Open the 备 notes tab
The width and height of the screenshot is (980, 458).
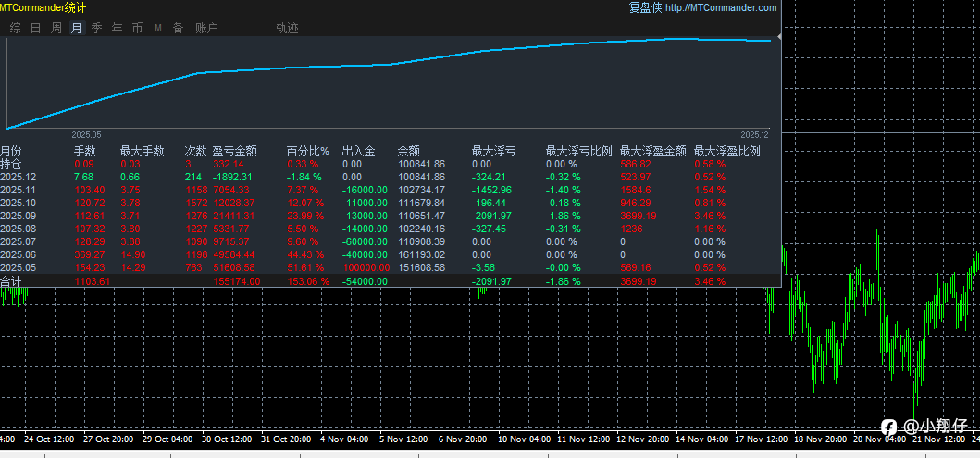click(x=178, y=28)
